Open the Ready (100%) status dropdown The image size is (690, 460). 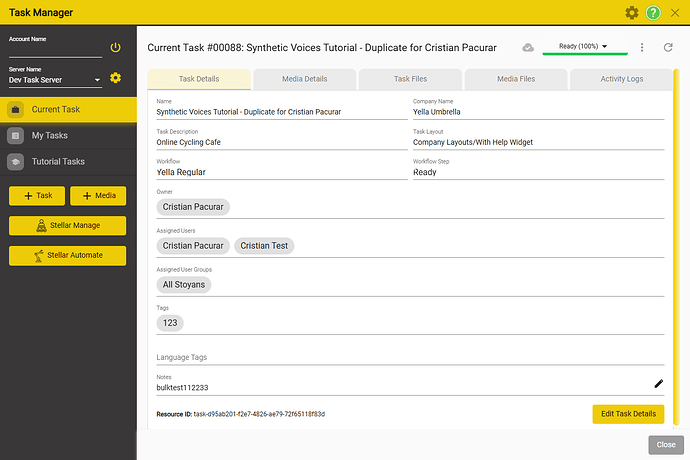click(x=584, y=46)
